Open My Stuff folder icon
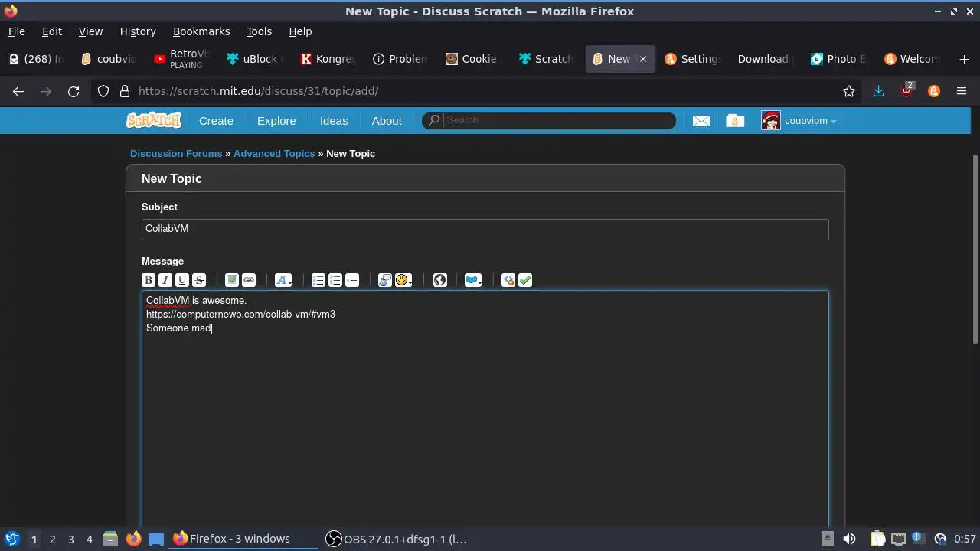Screen dimensions: 980x551 735,121
